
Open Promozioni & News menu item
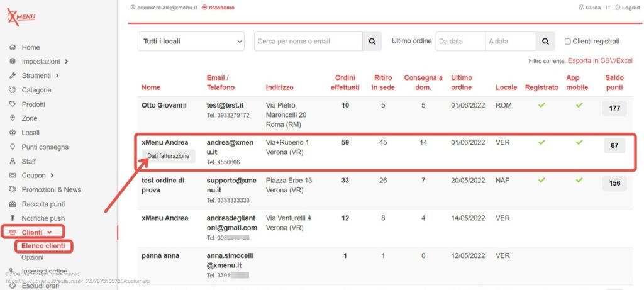pos(51,189)
